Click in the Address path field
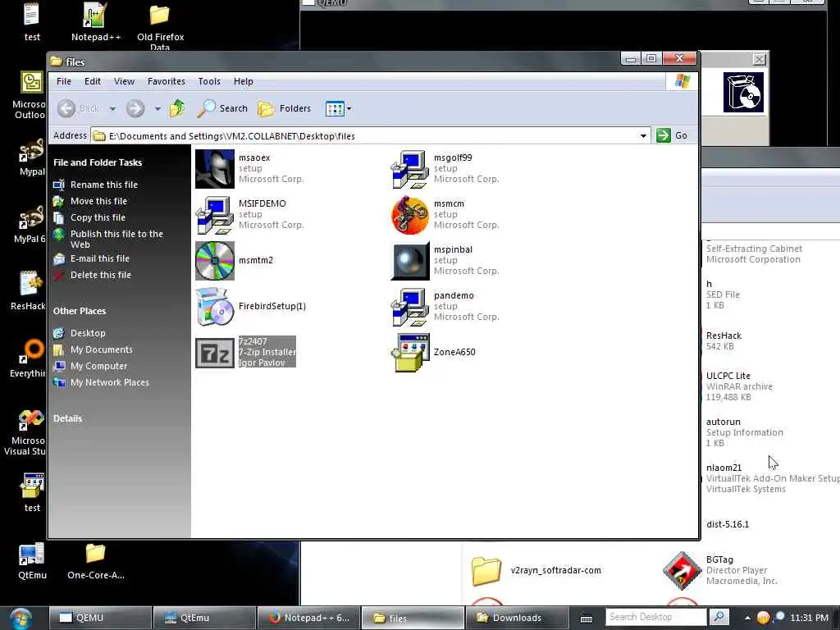This screenshot has width=840, height=630. pyautogui.click(x=364, y=135)
